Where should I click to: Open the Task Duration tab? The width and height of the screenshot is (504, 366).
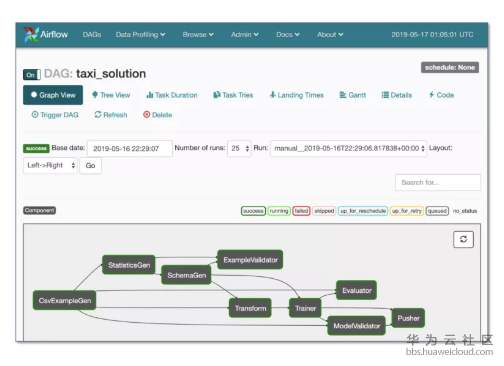pyautogui.click(x=172, y=95)
